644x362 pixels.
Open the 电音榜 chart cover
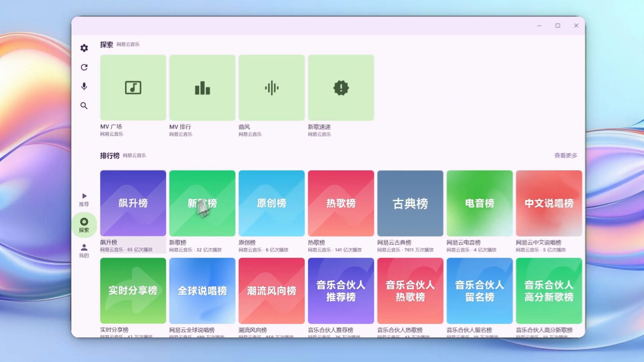pos(479,203)
